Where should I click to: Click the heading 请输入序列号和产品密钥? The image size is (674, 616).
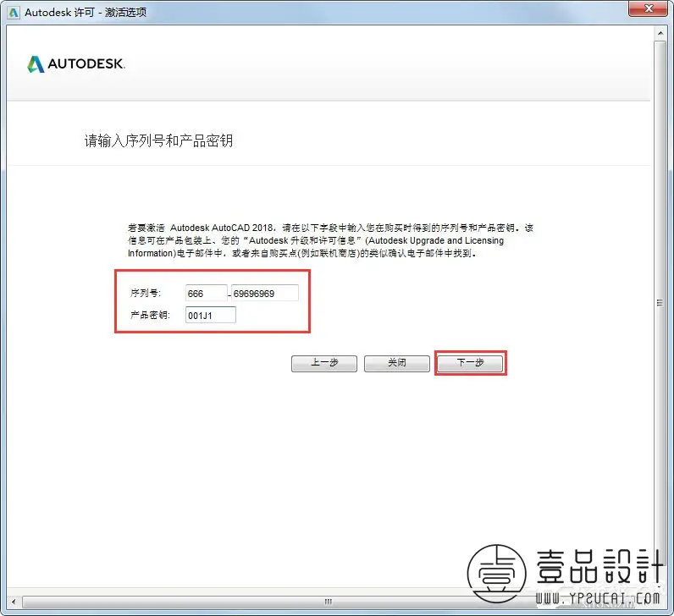coord(158,141)
